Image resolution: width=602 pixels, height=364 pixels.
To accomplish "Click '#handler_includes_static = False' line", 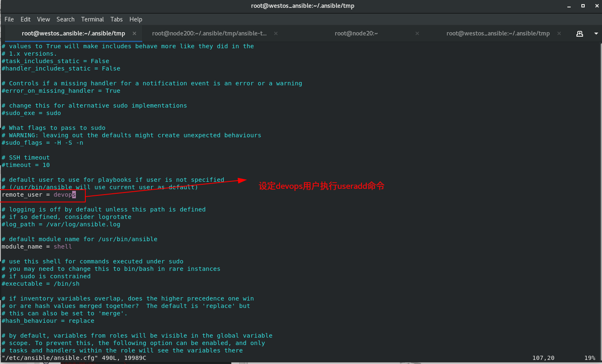I will [61, 68].
